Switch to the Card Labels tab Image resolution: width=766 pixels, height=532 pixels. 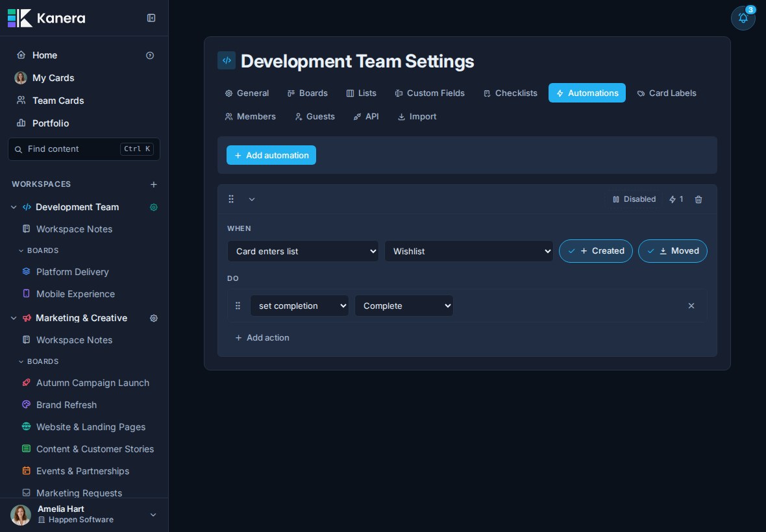(x=667, y=93)
